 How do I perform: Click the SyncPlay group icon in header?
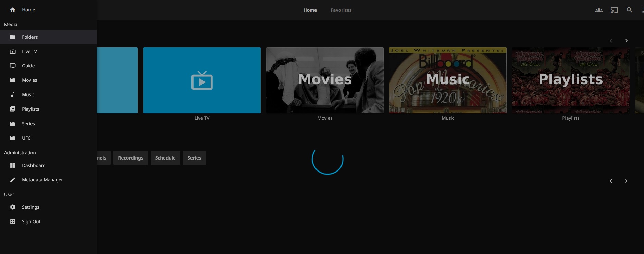(599, 10)
